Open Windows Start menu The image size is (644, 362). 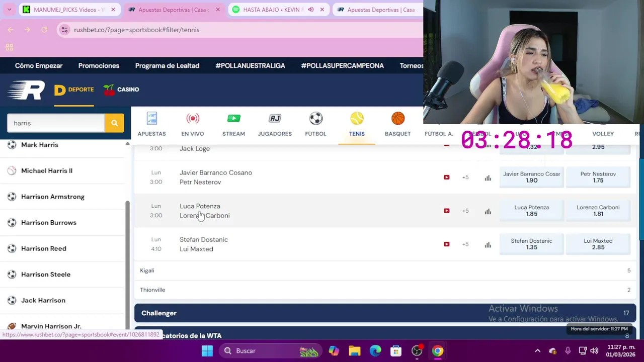(x=207, y=351)
